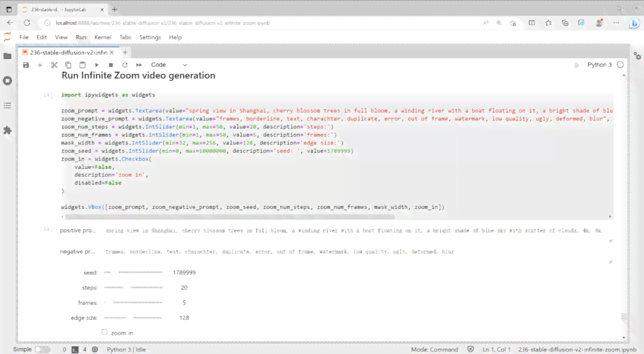Image resolution: width=644 pixels, height=354 pixels.
Task: Paste cell from clipboard icon
Action: coord(82,65)
